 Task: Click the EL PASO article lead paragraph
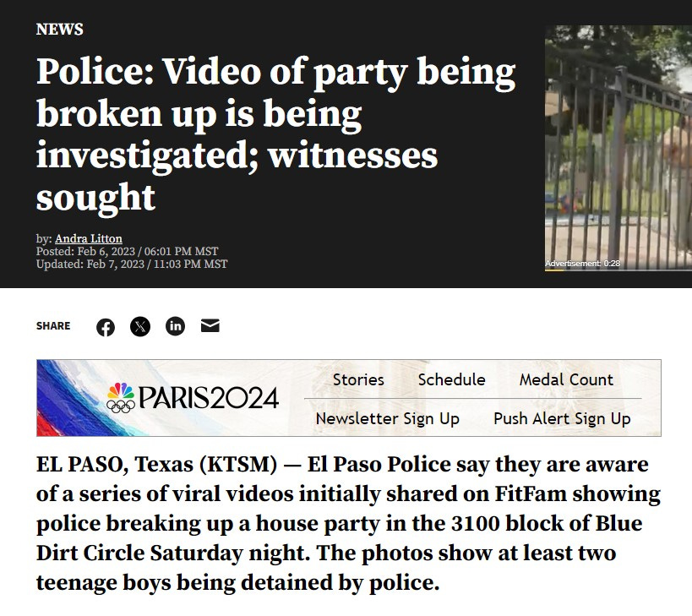348,523
